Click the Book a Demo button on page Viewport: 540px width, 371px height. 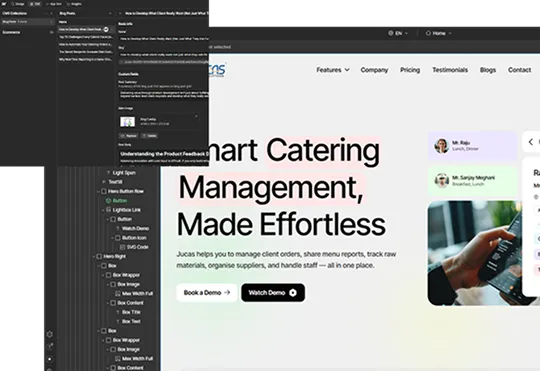(x=207, y=293)
